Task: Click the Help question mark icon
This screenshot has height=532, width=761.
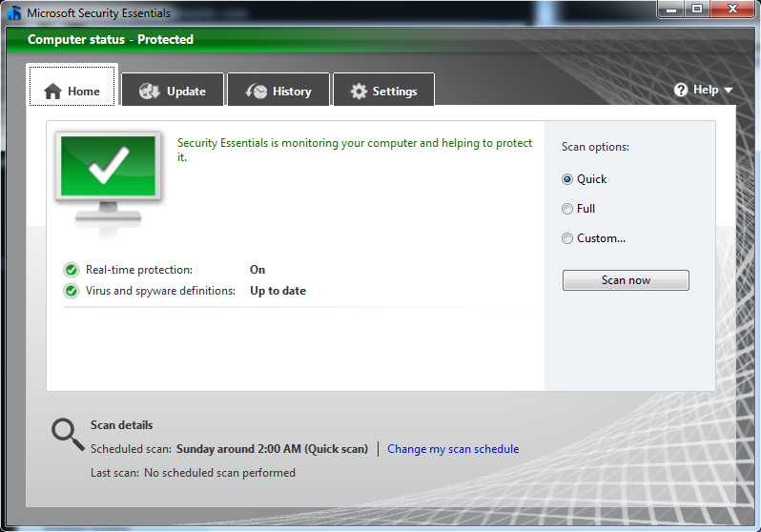Action: 681,90
